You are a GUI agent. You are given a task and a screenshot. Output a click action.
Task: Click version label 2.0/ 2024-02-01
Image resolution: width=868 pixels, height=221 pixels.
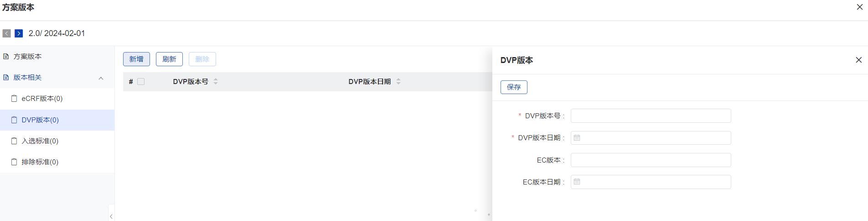click(x=57, y=33)
